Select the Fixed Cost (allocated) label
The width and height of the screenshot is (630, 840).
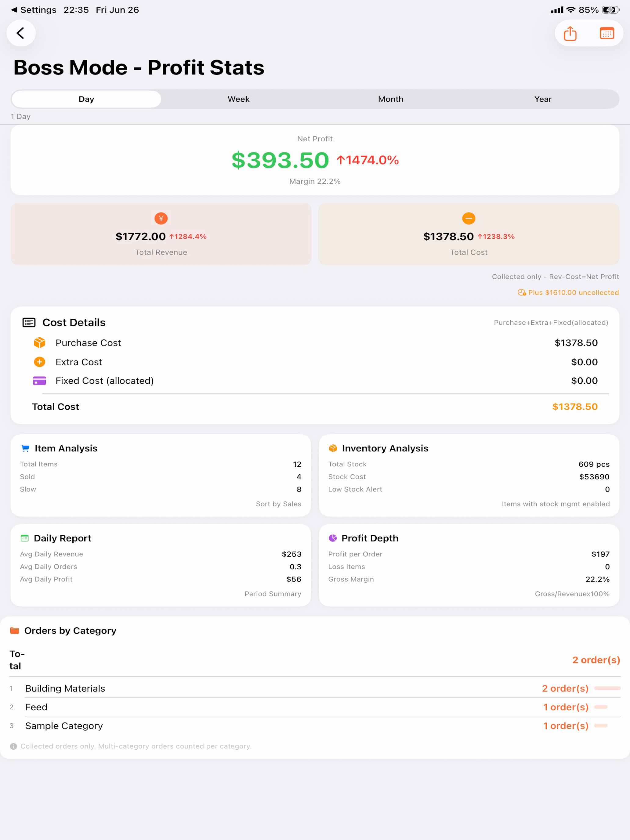click(x=104, y=381)
